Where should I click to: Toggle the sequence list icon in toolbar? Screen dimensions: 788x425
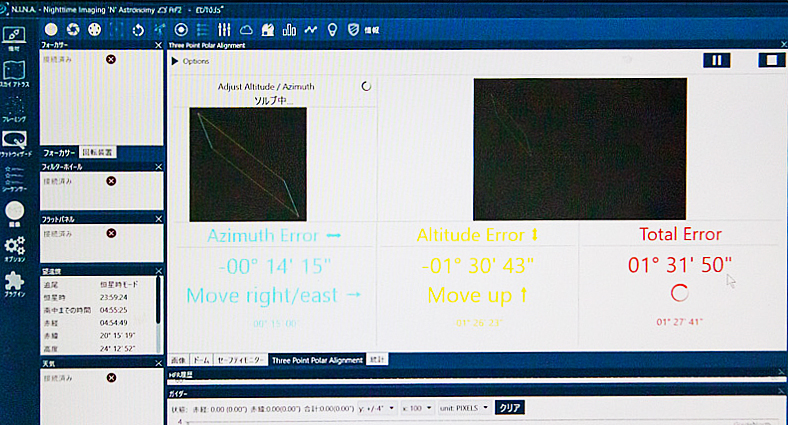coord(203,30)
